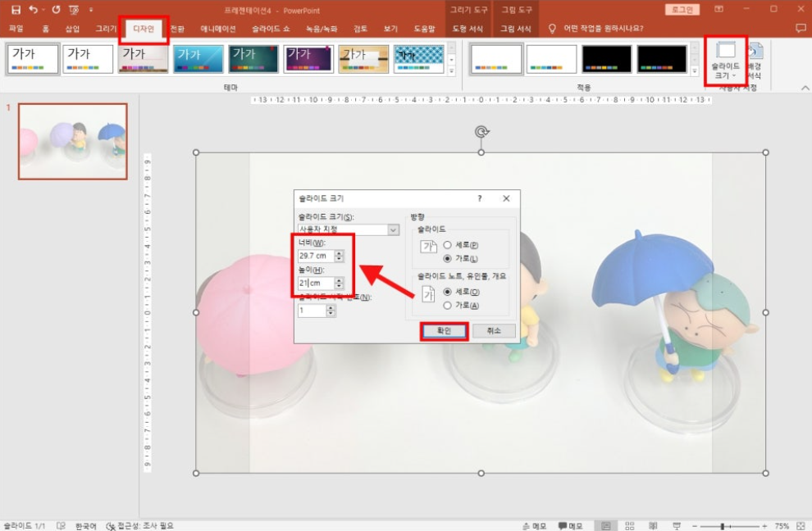Switch to Reading view in status bar
The image size is (812, 531).
point(653,525)
